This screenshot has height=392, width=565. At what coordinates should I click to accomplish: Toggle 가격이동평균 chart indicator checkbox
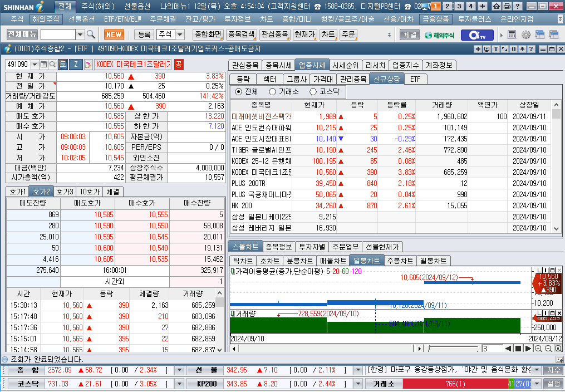pyautogui.click(x=233, y=271)
